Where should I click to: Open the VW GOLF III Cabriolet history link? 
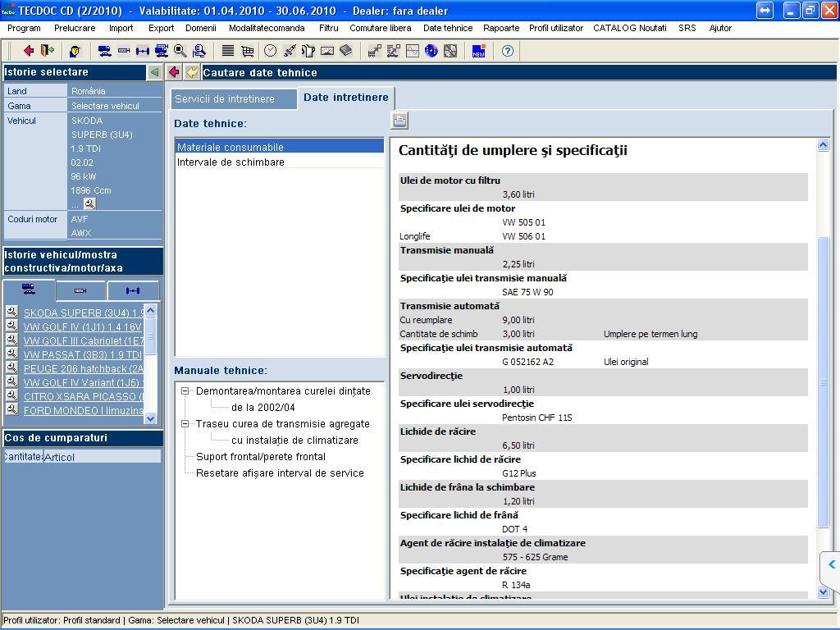click(x=84, y=340)
